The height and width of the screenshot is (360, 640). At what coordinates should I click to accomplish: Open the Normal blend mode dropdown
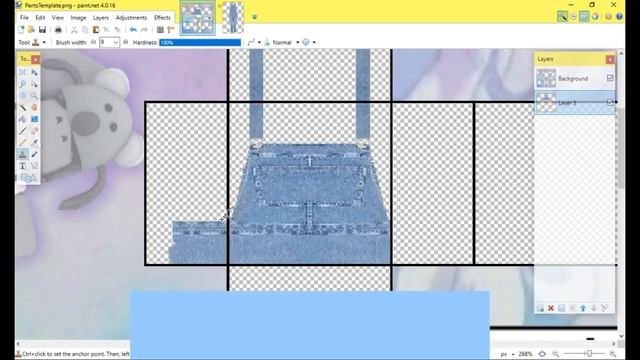(x=298, y=42)
